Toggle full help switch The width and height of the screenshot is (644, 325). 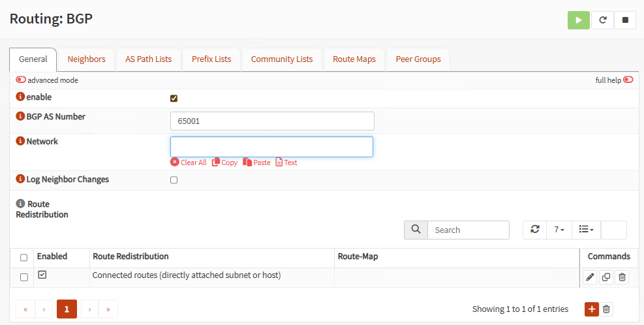click(628, 80)
